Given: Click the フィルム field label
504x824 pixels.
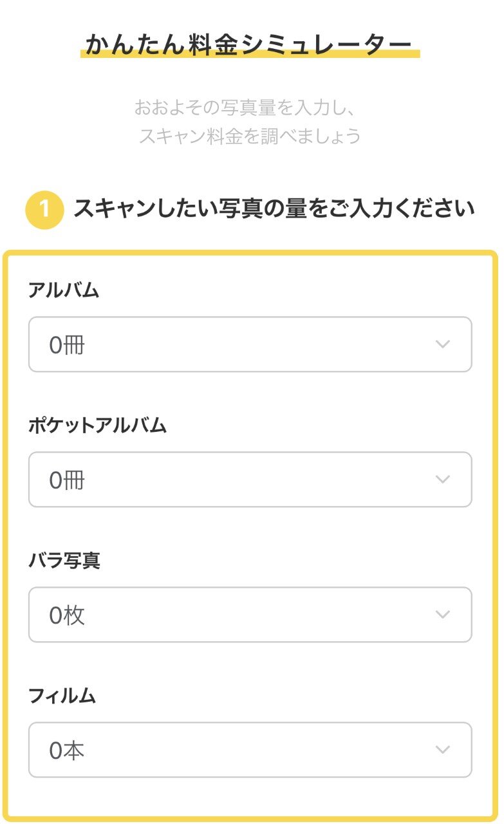Looking at the screenshot, I should 62,696.
